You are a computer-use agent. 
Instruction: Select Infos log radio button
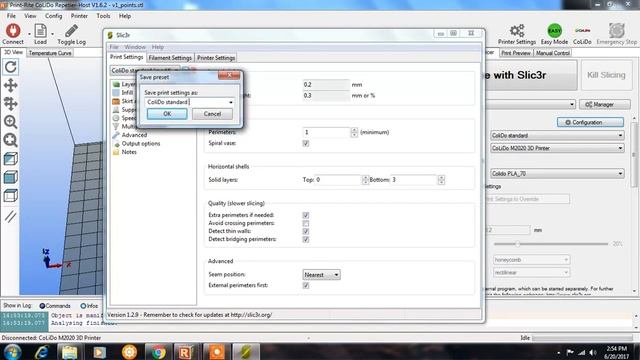tap(83, 306)
